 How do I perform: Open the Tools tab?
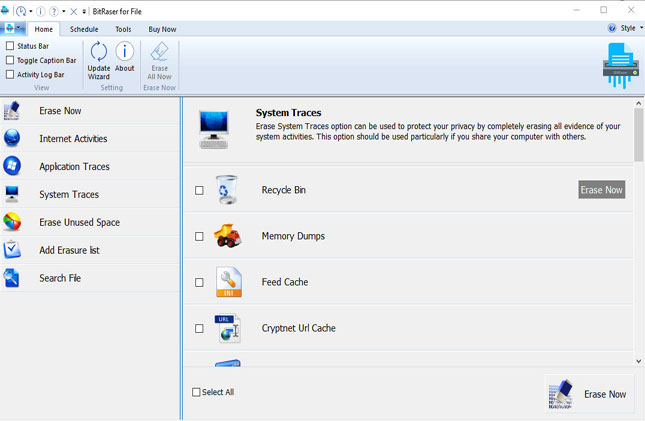pos(123,29)
